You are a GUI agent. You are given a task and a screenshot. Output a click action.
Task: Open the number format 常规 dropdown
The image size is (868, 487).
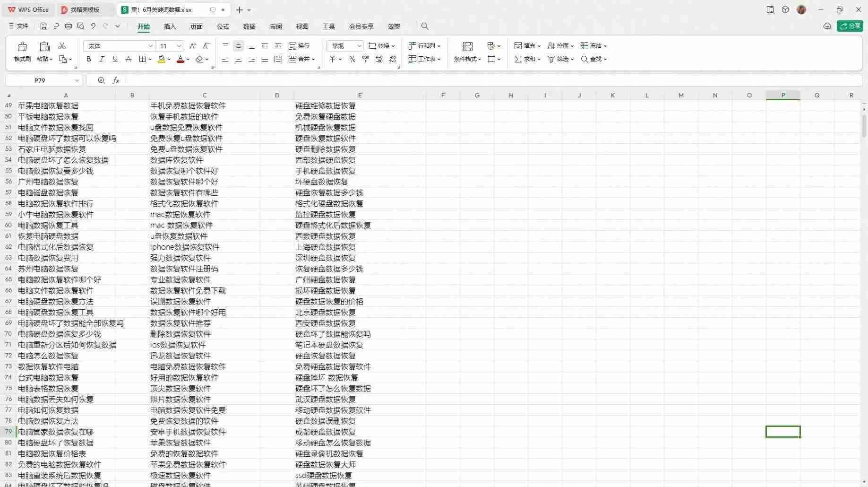(359, 46)
